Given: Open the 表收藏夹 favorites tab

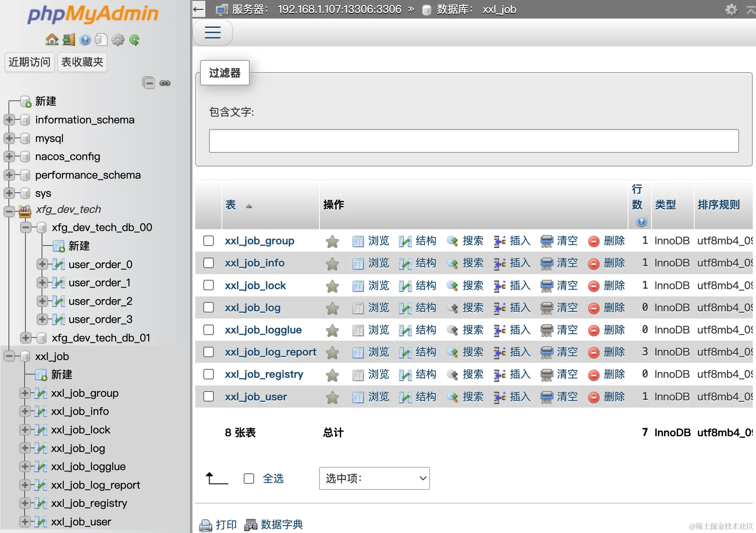Looking at the screenshot, I should (82, 62).
